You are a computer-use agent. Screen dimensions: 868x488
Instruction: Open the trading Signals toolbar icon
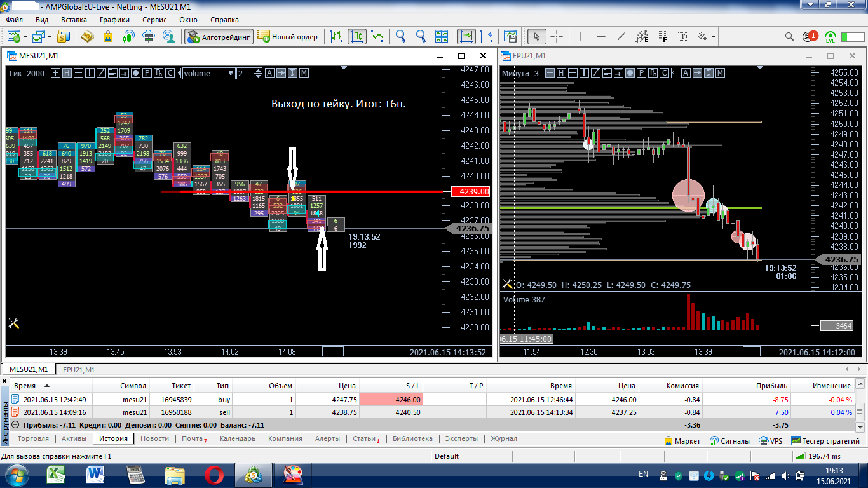pos(128,36)
